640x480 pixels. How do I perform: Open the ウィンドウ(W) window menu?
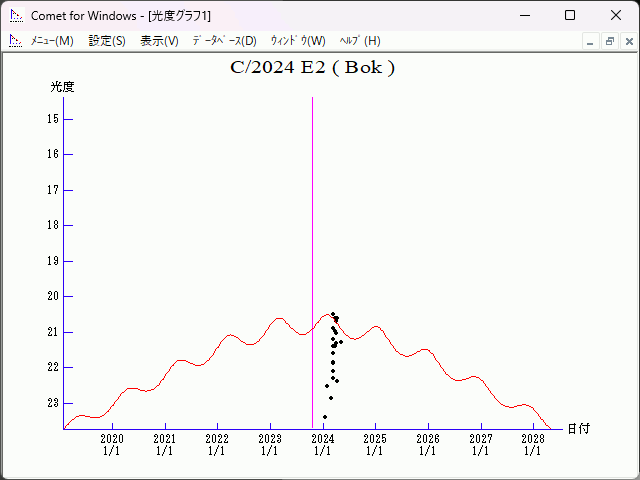click(298, 41)
